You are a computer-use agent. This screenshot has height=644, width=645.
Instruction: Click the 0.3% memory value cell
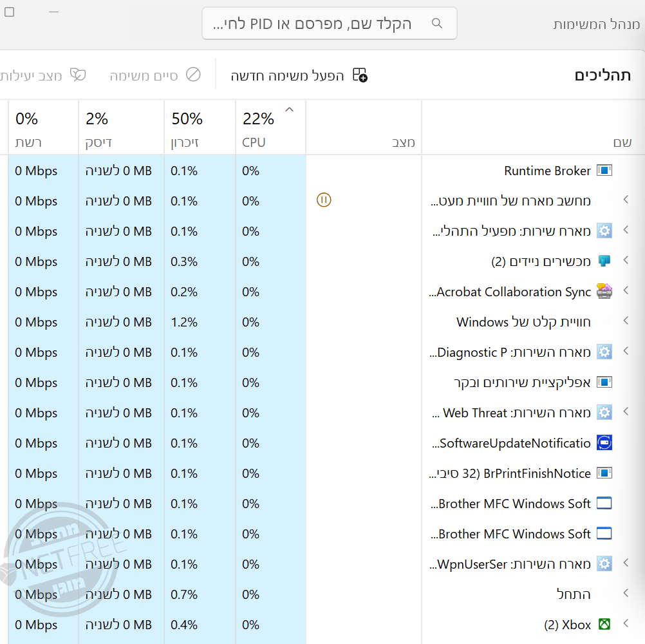point(184,261)
